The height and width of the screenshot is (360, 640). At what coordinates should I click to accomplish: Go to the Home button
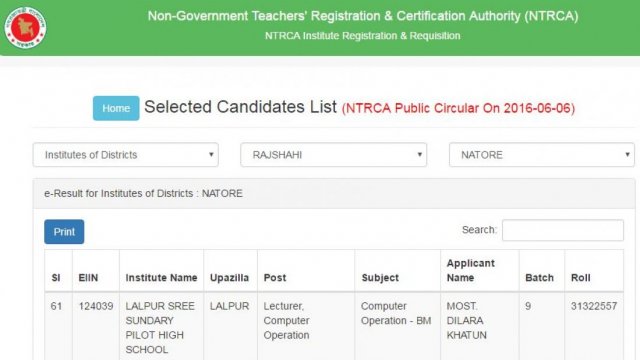coord(116,108)
